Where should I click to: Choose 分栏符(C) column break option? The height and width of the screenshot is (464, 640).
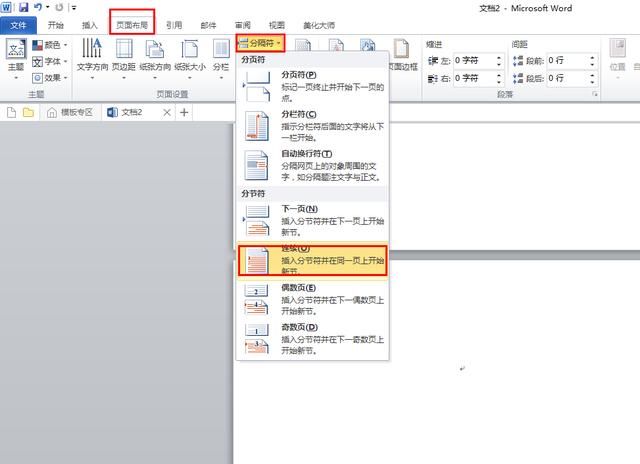313,126
